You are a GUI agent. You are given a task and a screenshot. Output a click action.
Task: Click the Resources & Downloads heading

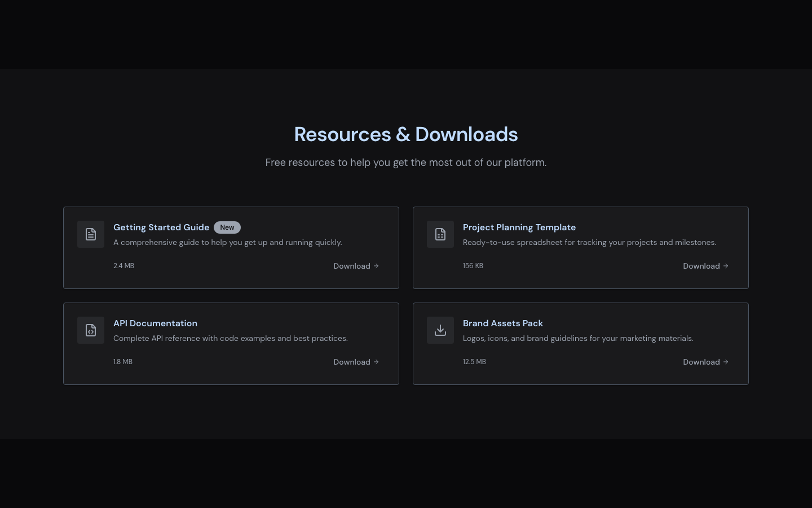[x=406, y=134]
